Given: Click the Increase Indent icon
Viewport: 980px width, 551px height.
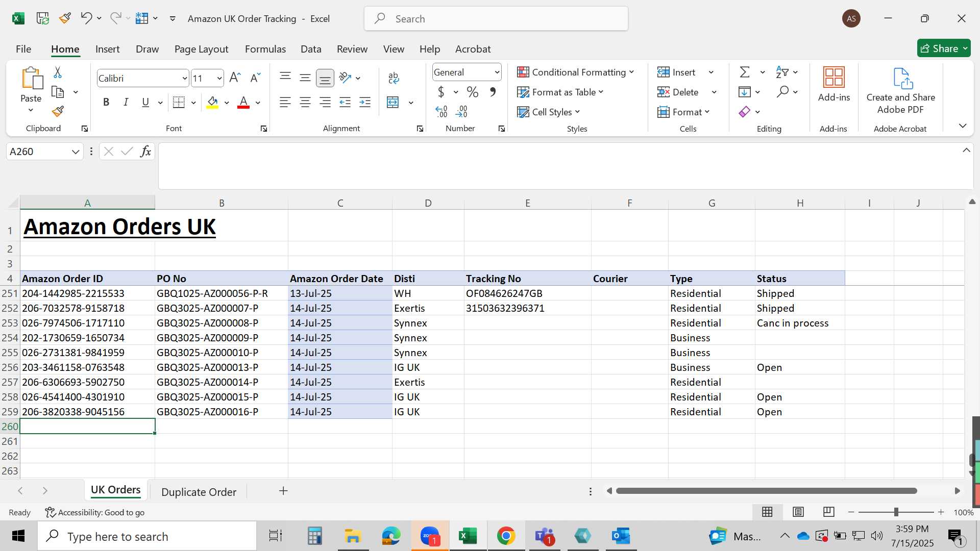Looking at the screenshot, I should click(365, 102).
